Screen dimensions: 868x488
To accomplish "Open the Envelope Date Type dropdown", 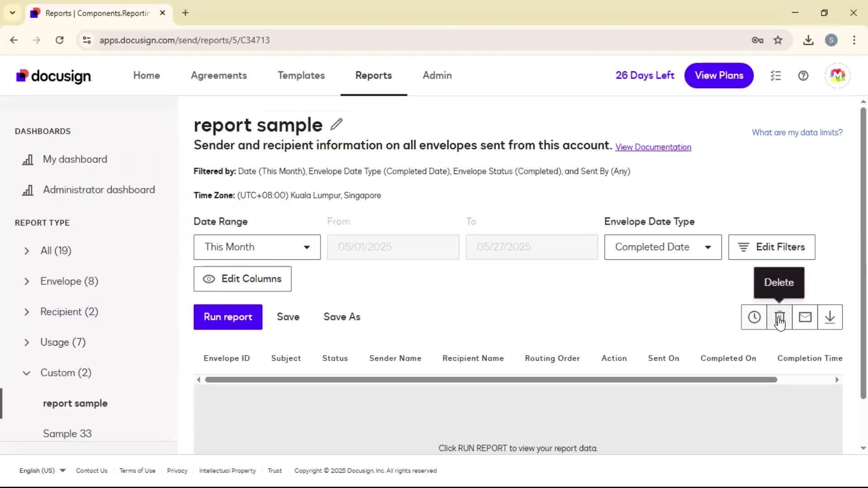I will (x=663, y=247).
